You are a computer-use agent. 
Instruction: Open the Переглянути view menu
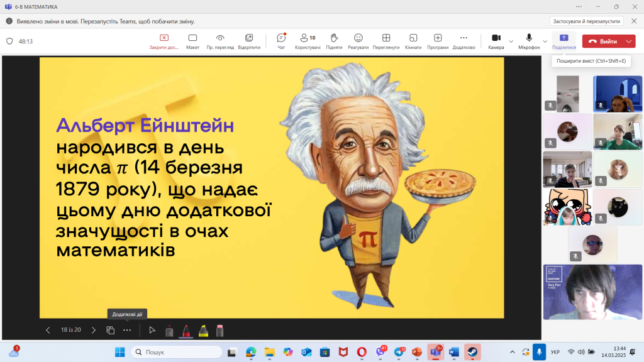(x=386, y=39)
